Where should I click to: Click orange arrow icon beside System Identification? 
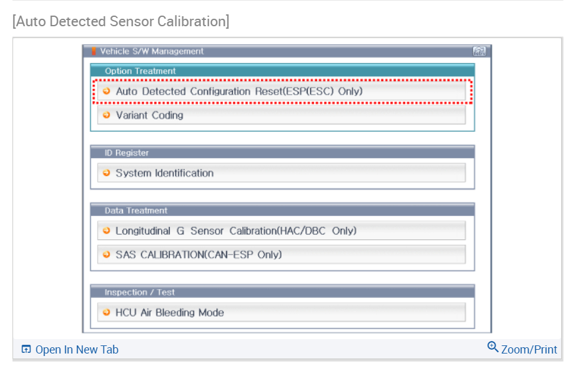107,173
